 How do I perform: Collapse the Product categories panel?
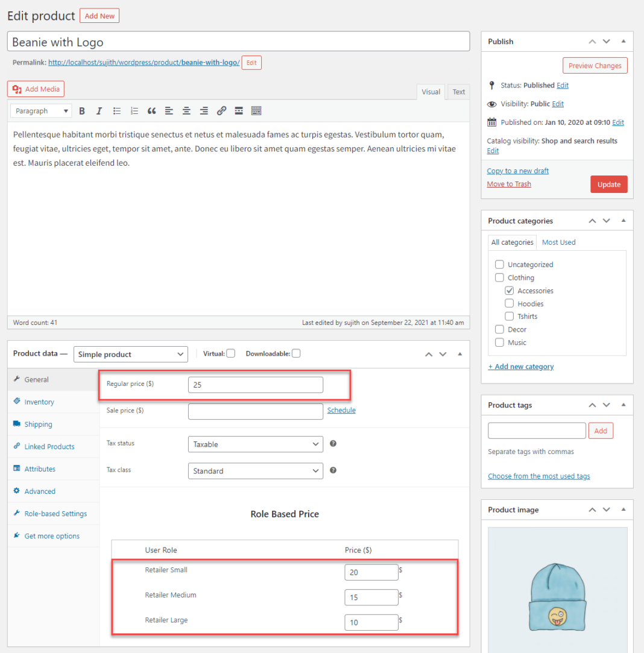point(623,220)
